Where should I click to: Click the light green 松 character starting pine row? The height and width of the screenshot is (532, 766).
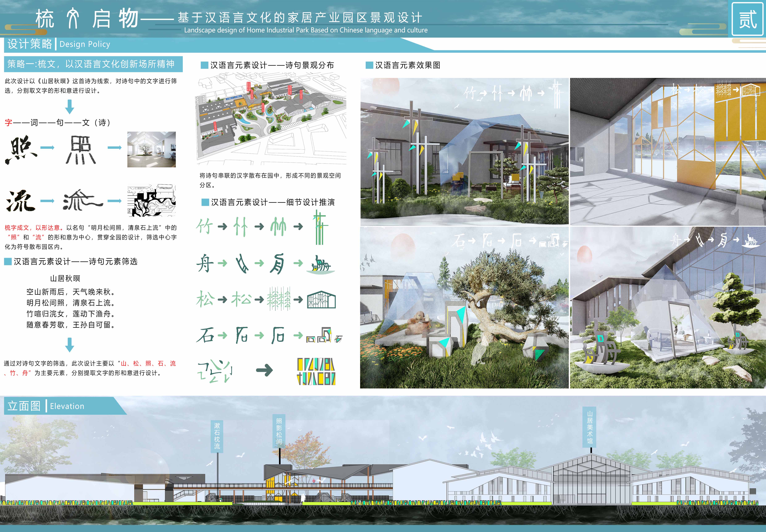click(205, 299)
